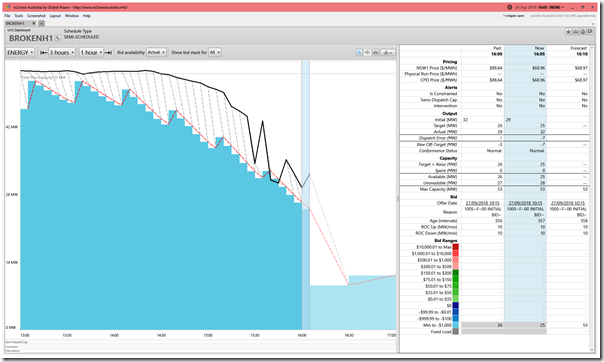Screen dimensions: 604x362
Task: Add a new tab with plus button
Action: click(41, 23)
